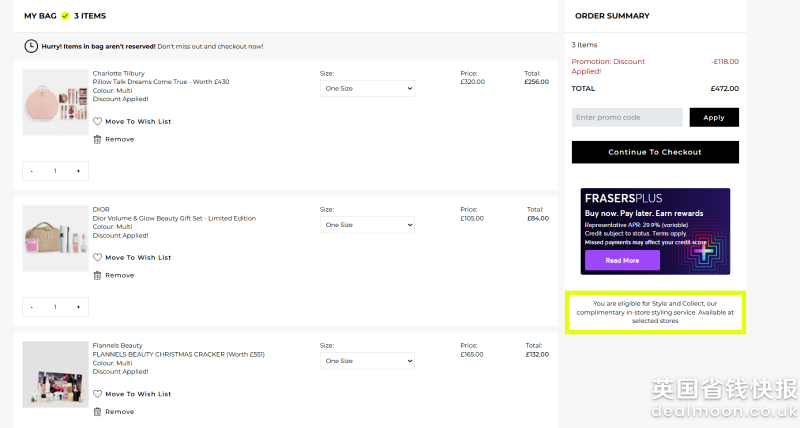Click heart icon beside Dior gift set
800x428 pixels.
[x=97, y=257]
